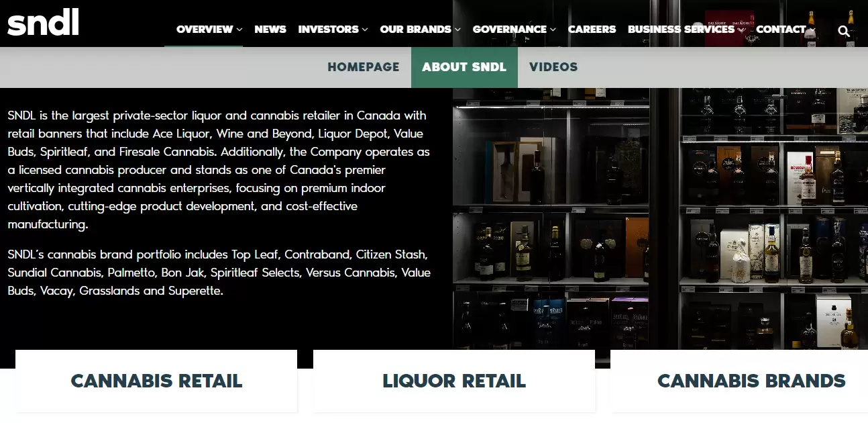Expand the Investors menu chevron
Viewport: 868px width, 423px height.
point(365,30)
